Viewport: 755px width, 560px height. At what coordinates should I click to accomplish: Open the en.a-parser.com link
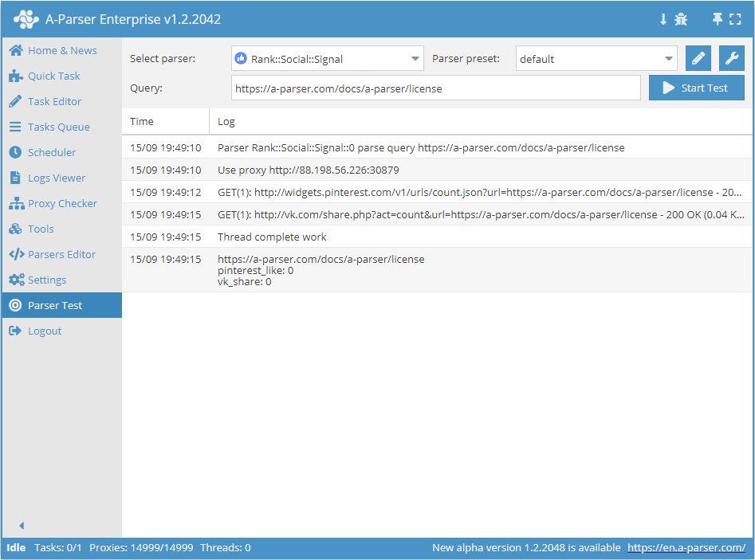(686, 548)
